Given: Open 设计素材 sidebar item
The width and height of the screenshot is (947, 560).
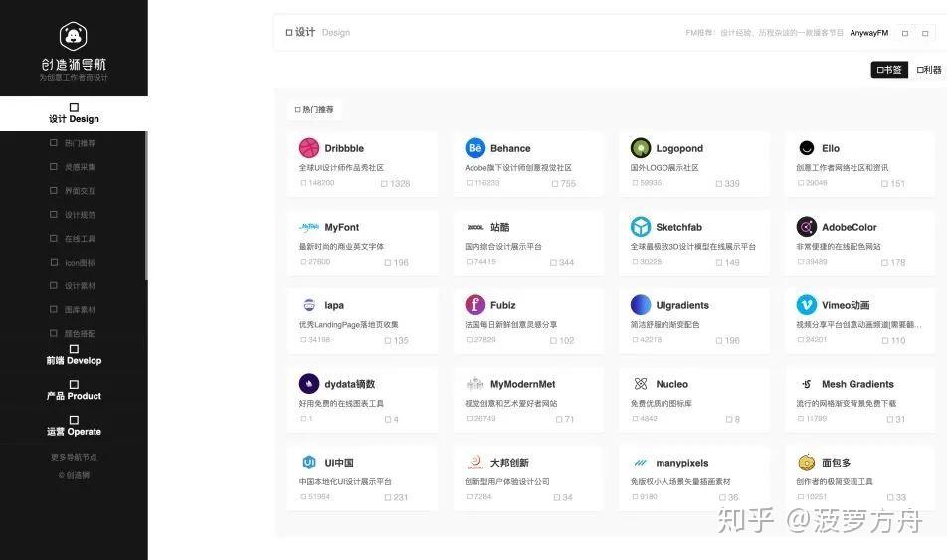Looking at the screenshot, I should [x=73, y=285].
